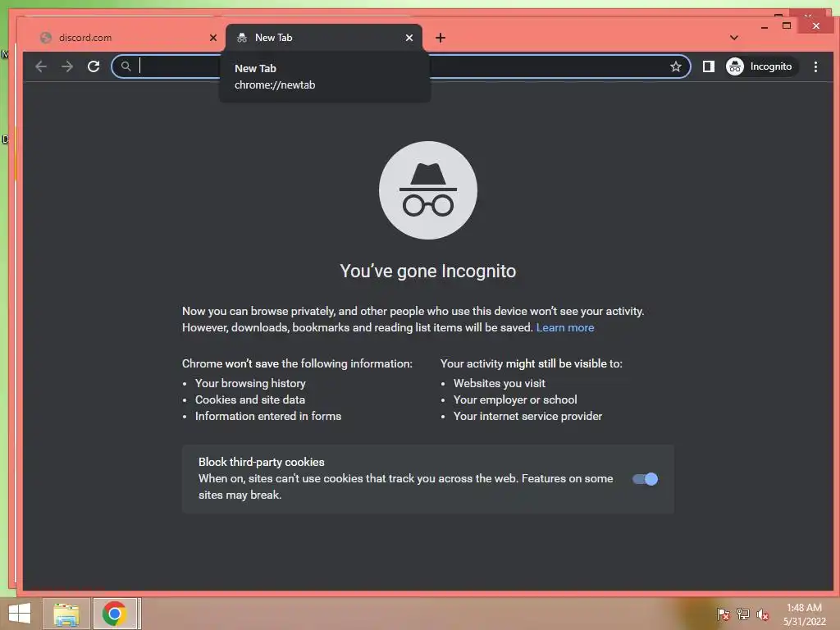This screenshot has height=630, width=840.
Task: Open the Action Center flag icon
Action: tap(723, 614)
